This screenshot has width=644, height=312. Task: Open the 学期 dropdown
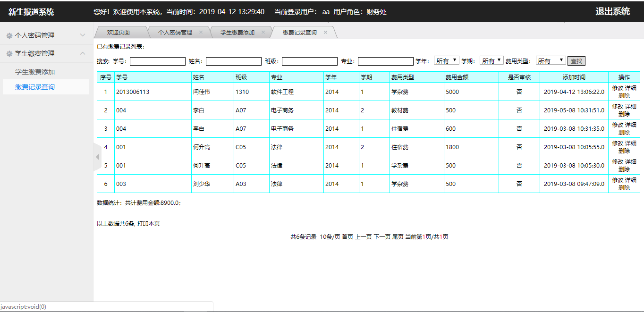point(491,61)
